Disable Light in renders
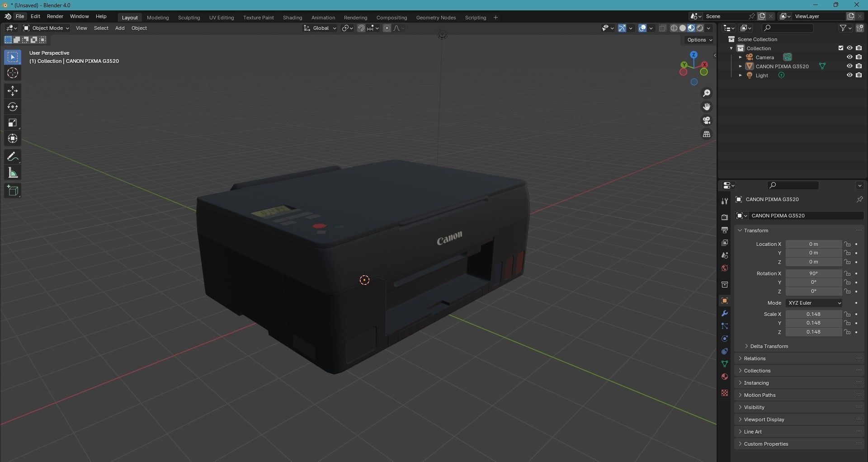This screenshot has width=868, height=462. (859, 75)
